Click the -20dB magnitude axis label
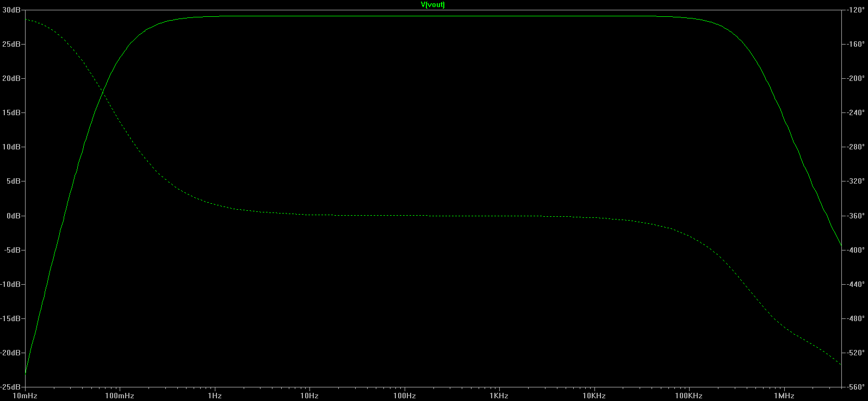The height and width of the screenshot is (401, 868). (x=10, y=353)
